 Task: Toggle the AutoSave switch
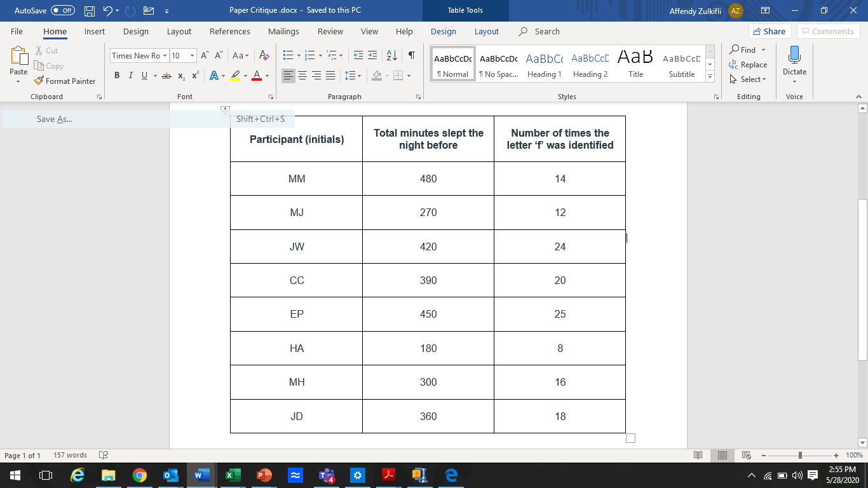tap(62, 11)
